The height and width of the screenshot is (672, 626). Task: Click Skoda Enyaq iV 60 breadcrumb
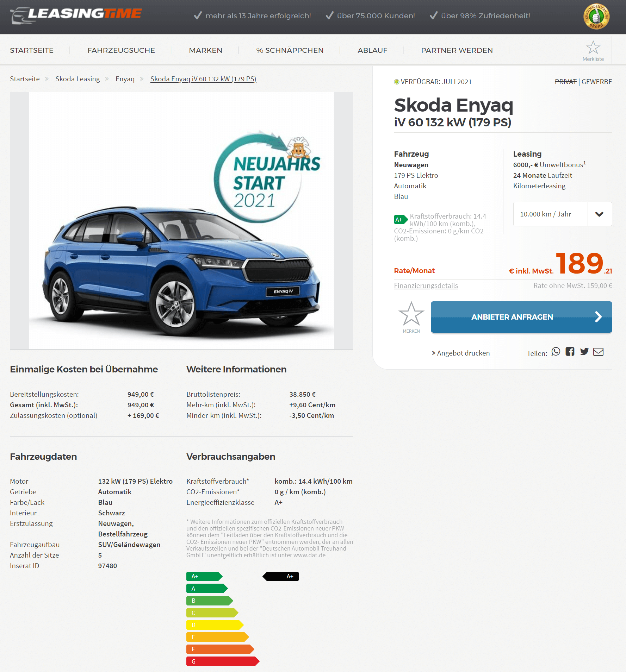[203, 79]
